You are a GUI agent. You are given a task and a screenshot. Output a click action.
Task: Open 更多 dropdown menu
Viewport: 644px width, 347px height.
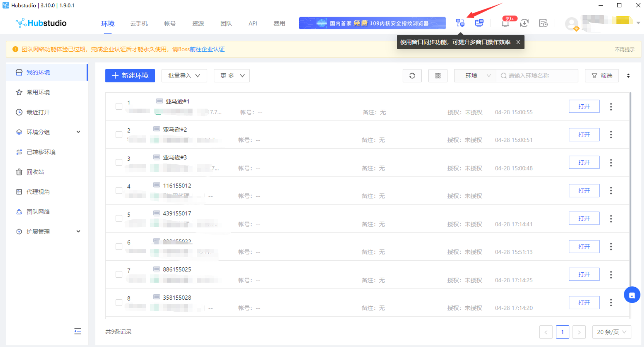point(232,76)
